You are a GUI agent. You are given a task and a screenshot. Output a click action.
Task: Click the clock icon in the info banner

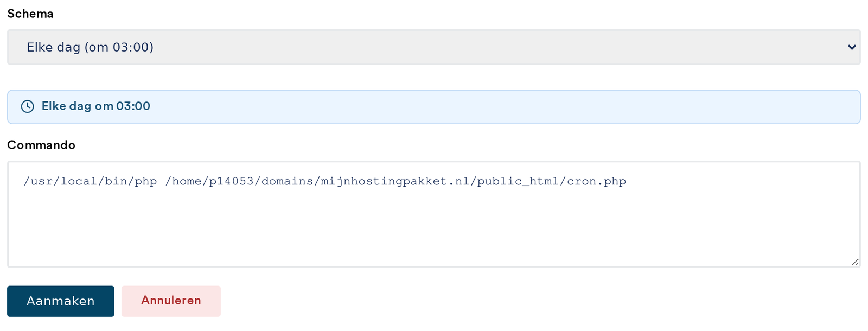tap(27, 106)
